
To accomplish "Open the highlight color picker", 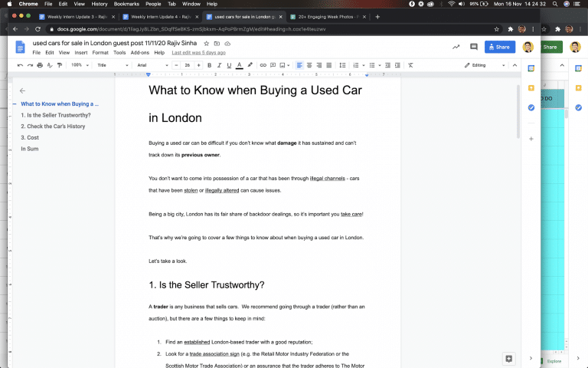I will [250, 65].
